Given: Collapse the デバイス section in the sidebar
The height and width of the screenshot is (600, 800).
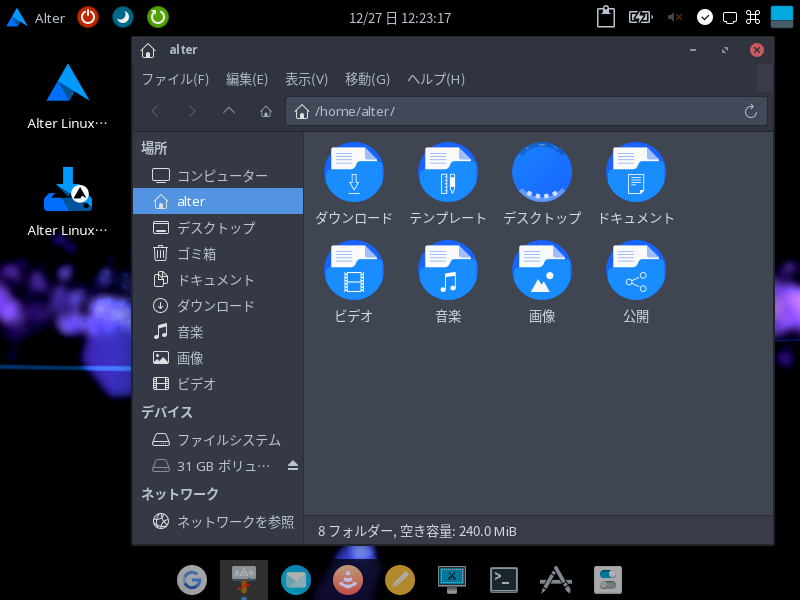Looking at the screenshot, I should (168, 412).
